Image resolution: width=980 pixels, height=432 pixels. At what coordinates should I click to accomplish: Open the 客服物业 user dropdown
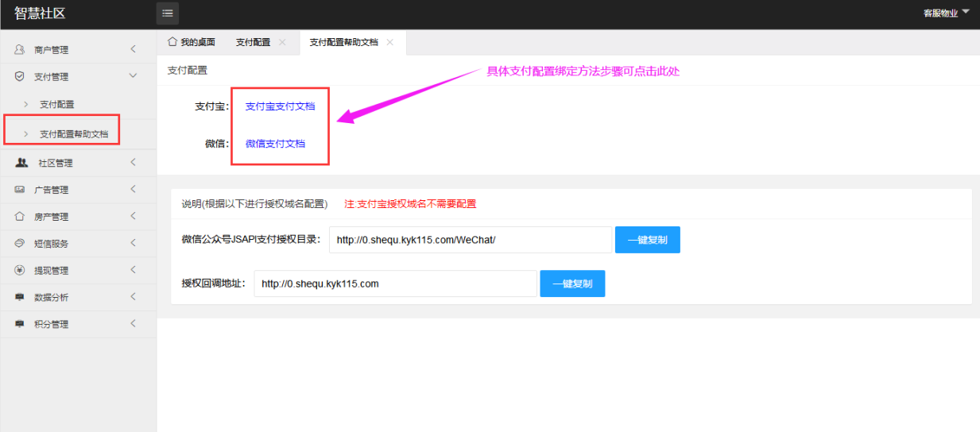click(947, 13)
